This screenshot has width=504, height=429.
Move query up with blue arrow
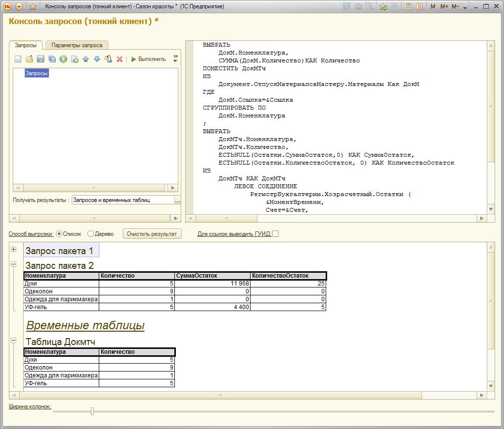(x=85, y=59)
